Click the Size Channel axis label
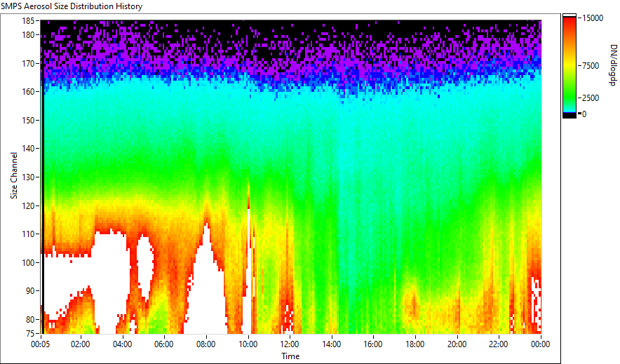The image size is (620, 364). pos(14,175)
